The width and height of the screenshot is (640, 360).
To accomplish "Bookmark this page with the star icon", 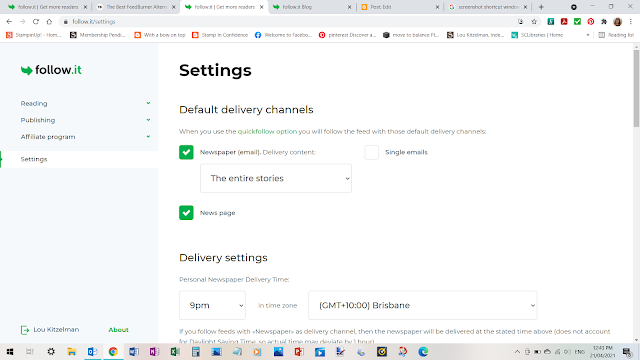I will 534,22.
